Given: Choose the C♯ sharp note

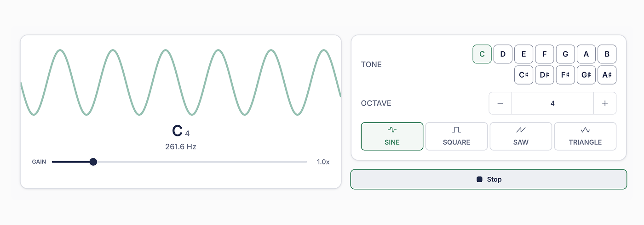Looking at the screenshot, I should [523, 75].
